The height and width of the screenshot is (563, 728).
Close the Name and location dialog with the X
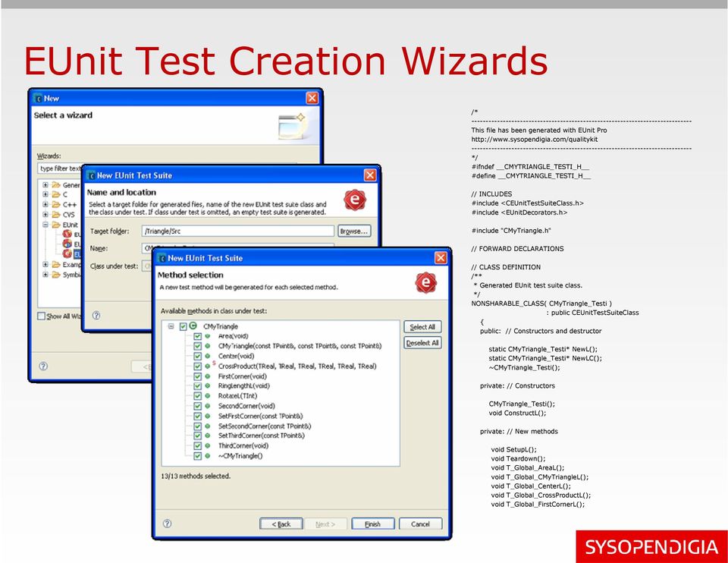click(369, 175)
